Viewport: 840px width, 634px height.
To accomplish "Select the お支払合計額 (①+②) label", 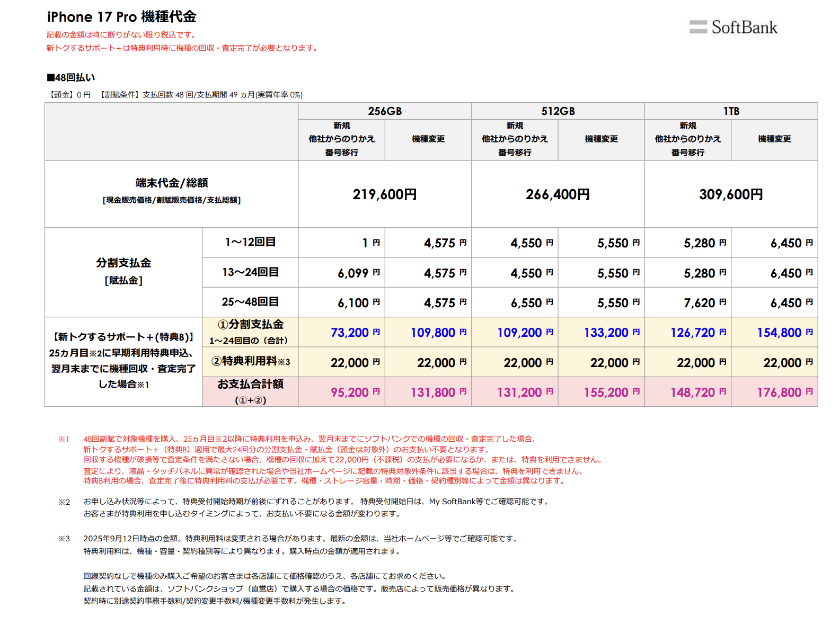I will [x=250, y=391].
